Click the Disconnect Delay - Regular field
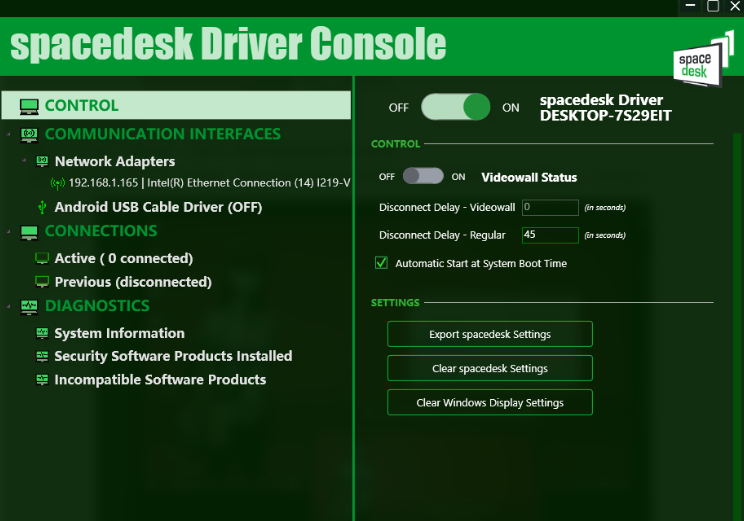 point(549,235)
